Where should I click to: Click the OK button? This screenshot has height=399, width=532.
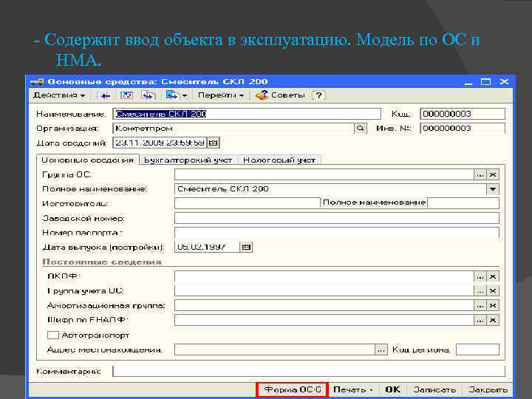click(392, 389)
